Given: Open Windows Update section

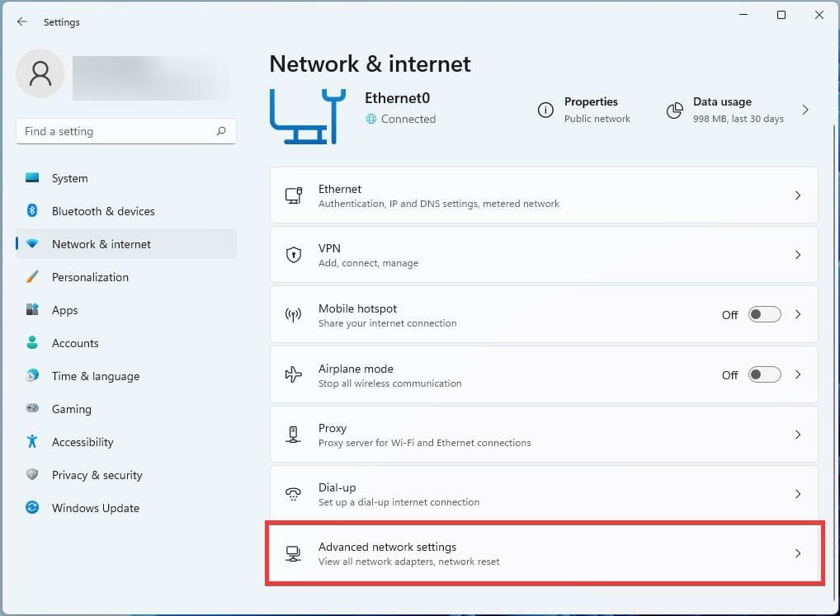Looking at the screenshot, I should coord(126,508).
